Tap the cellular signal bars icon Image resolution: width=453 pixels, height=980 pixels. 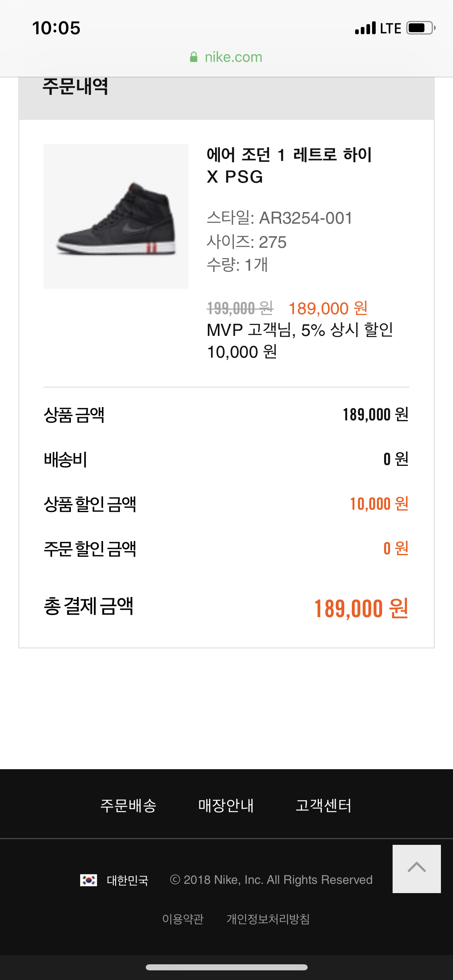365,28
